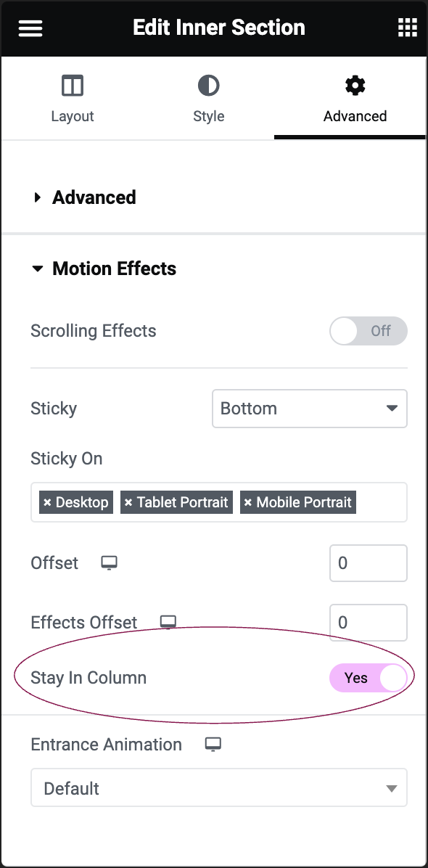This screenshot has height=868, width=428.
Task: Open the Entrance Animation dropdown
Action: click(219, 787)
